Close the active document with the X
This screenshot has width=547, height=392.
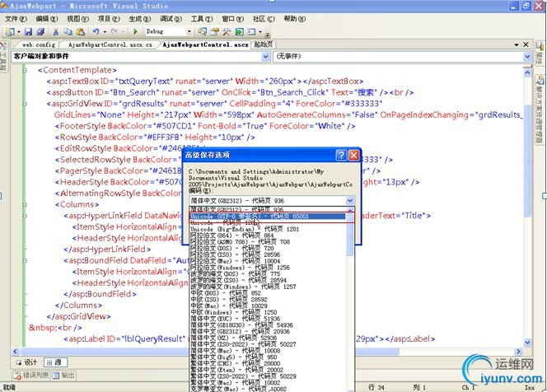tap(526, 44)
